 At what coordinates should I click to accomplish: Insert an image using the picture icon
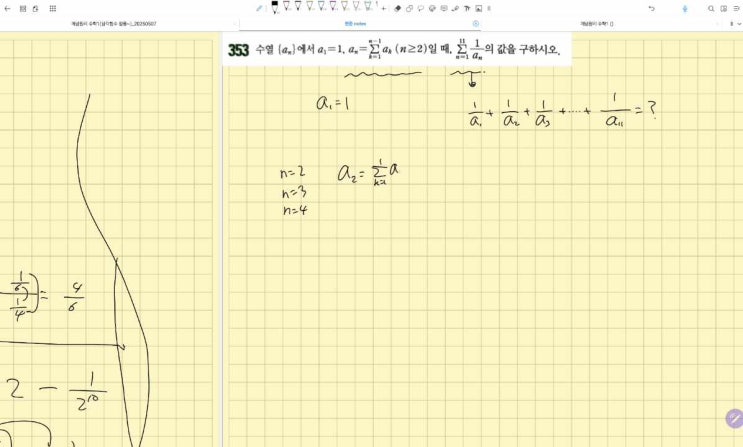(477, 8)
